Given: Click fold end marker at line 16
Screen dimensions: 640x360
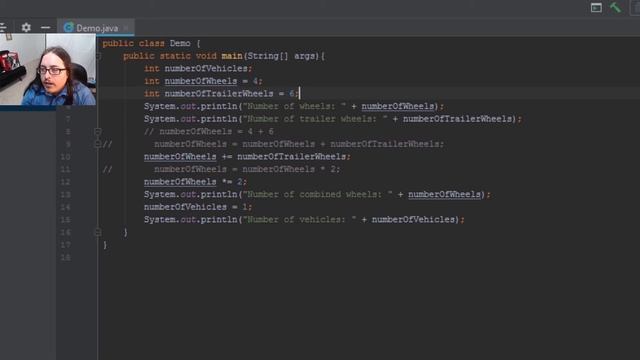Looking at the screenshot, I should pos(98,232).
